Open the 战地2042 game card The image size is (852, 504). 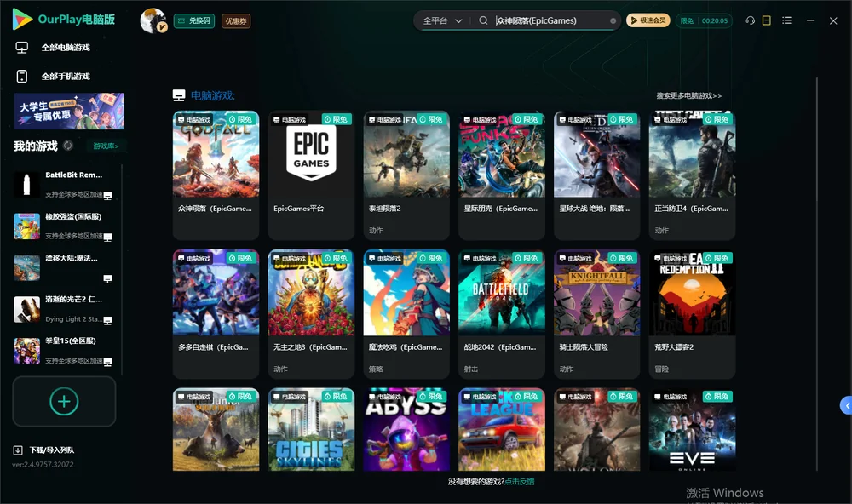point(502,313)
